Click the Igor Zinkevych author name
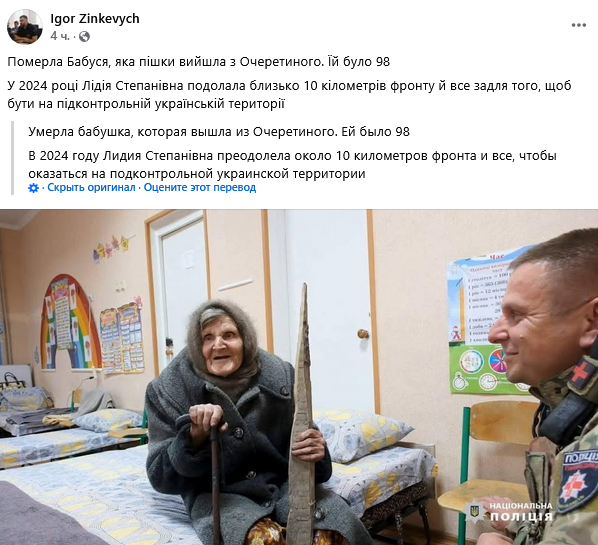598x545 pixels. (x=95, y=18)
